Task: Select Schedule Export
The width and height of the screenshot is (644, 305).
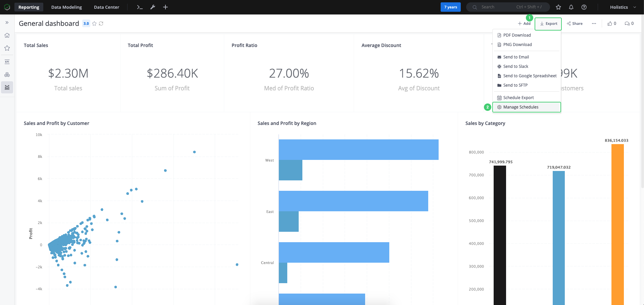Action: (x=527, y=98)
